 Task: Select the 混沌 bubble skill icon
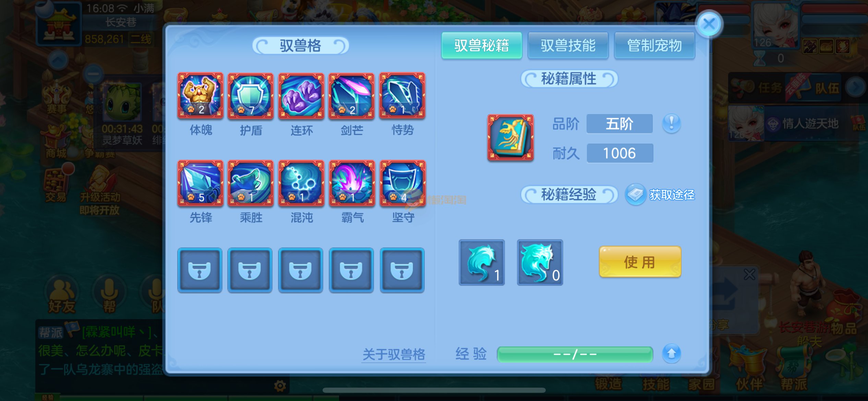tap(301, 183)
